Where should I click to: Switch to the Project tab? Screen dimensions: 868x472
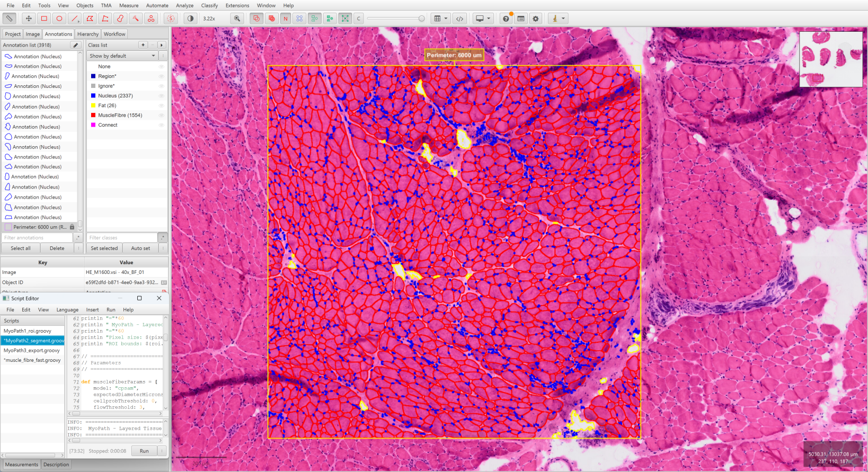13,34
